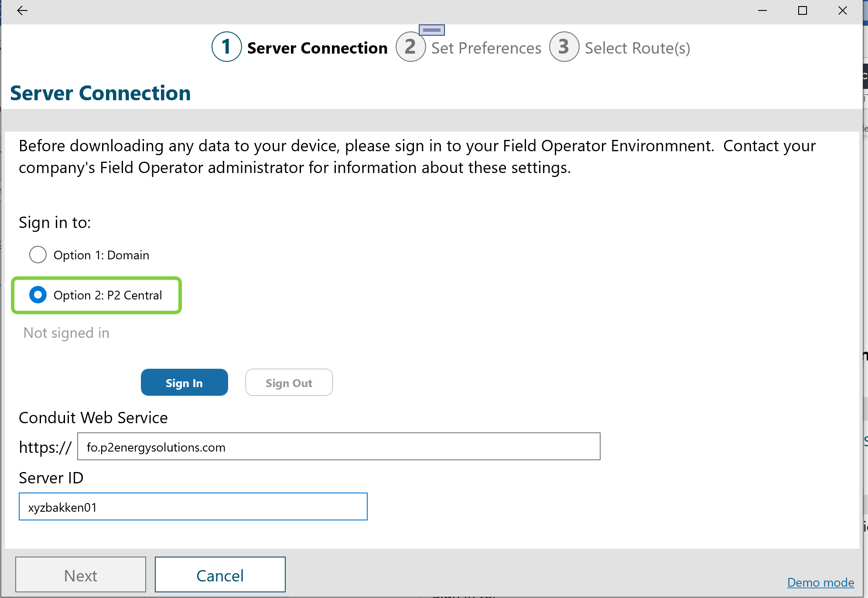Screen dimensions: 868x598
Task: Close the Server Connection window
Action: [x=843, y=10]
